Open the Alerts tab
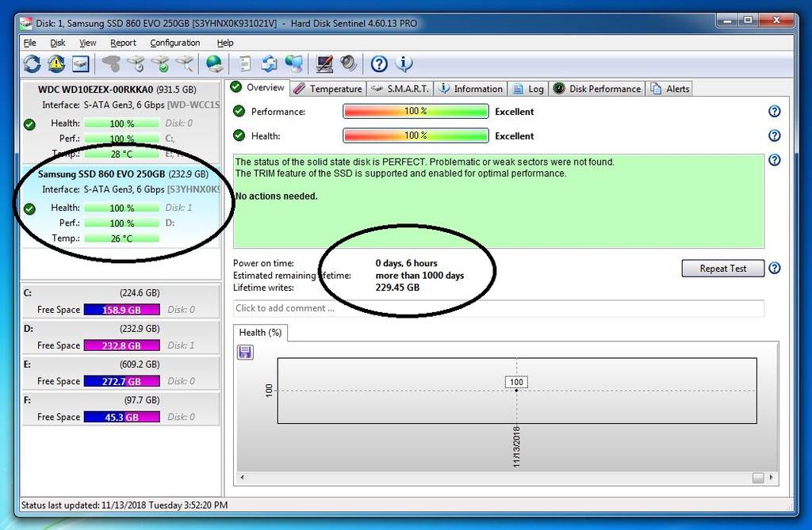 (x=671, y=89)
